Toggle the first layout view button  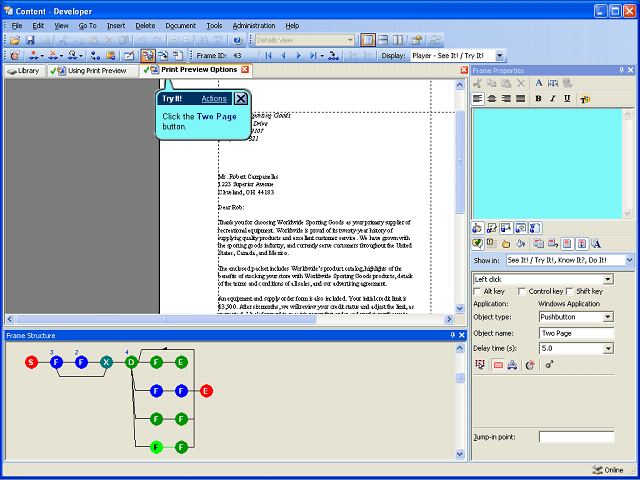tap(368, 40)
